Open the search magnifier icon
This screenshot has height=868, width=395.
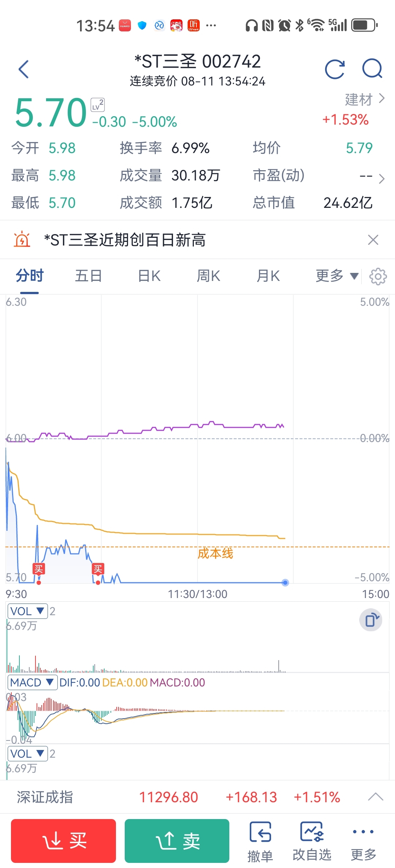pos(372,69)
